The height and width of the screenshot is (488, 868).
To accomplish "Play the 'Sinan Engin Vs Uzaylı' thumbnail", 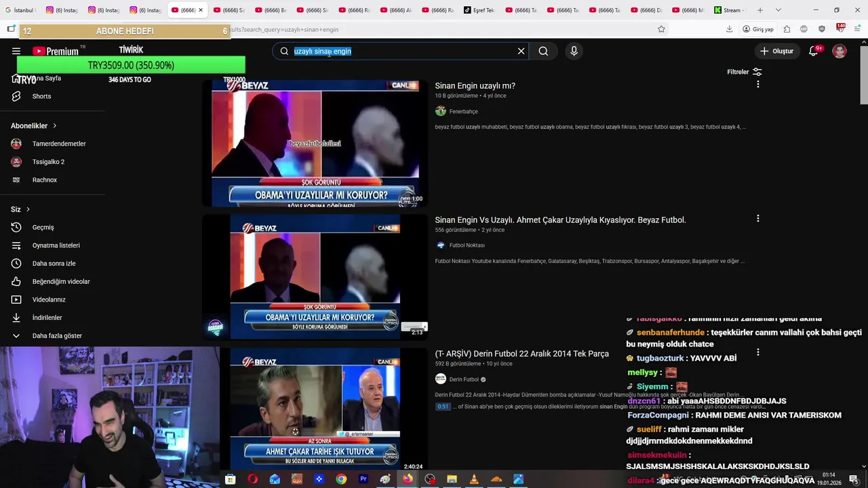I will click(315, 277).
